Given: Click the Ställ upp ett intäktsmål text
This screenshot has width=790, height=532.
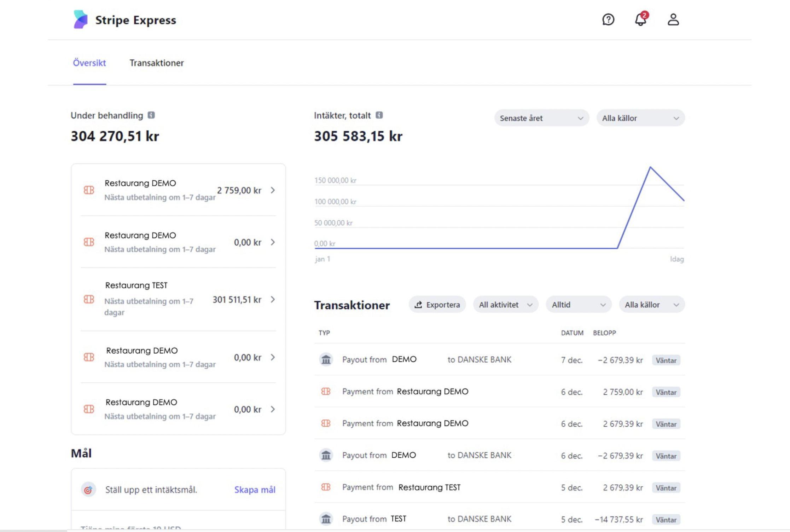Looking at the screenshot, I should (x=151, y=490).
